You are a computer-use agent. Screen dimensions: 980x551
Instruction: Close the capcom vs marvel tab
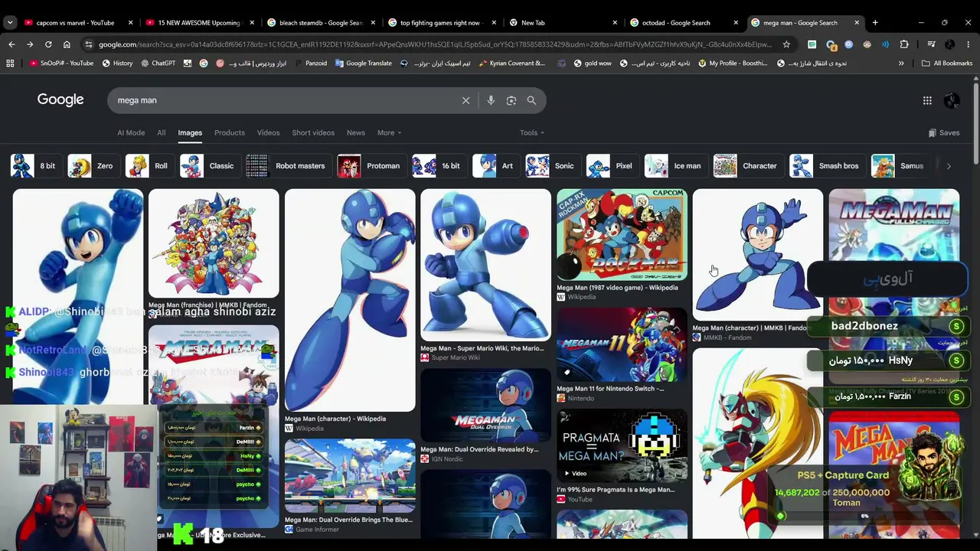click(131, 23)
